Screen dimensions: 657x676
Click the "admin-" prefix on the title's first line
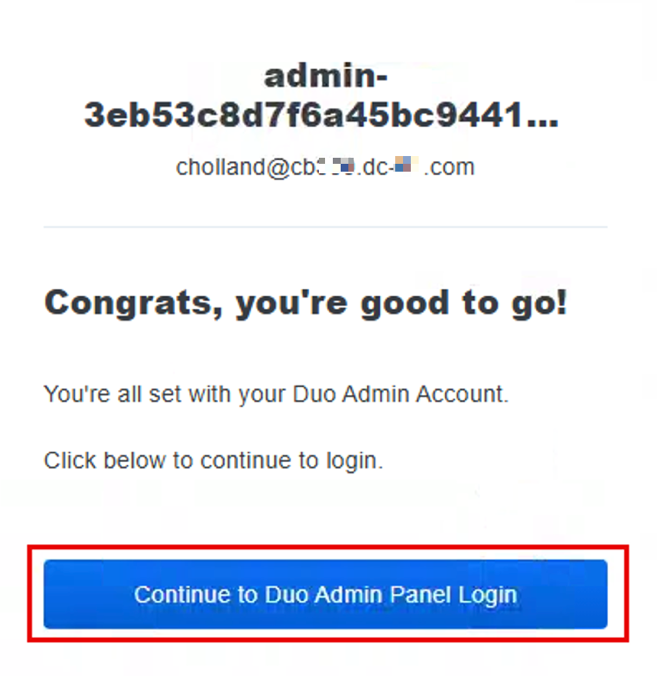click(326, 76)
